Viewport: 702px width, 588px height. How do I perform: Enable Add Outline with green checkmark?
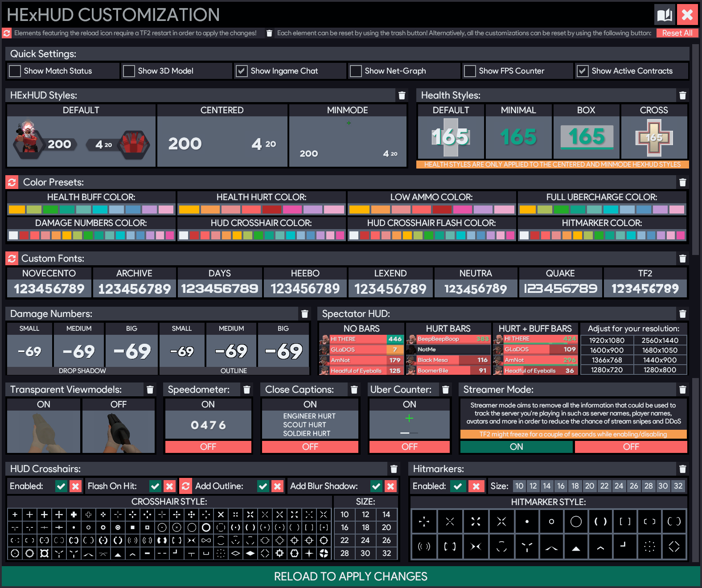click(x=263, y=486)
